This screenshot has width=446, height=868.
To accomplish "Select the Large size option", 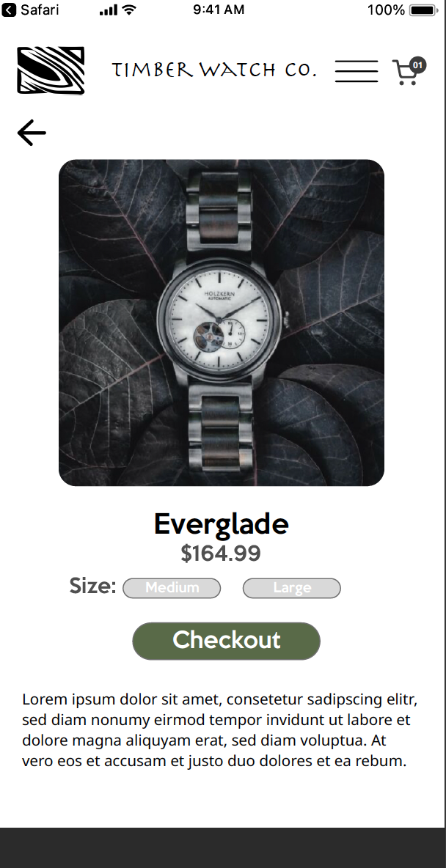I will (x=292, y=588).
